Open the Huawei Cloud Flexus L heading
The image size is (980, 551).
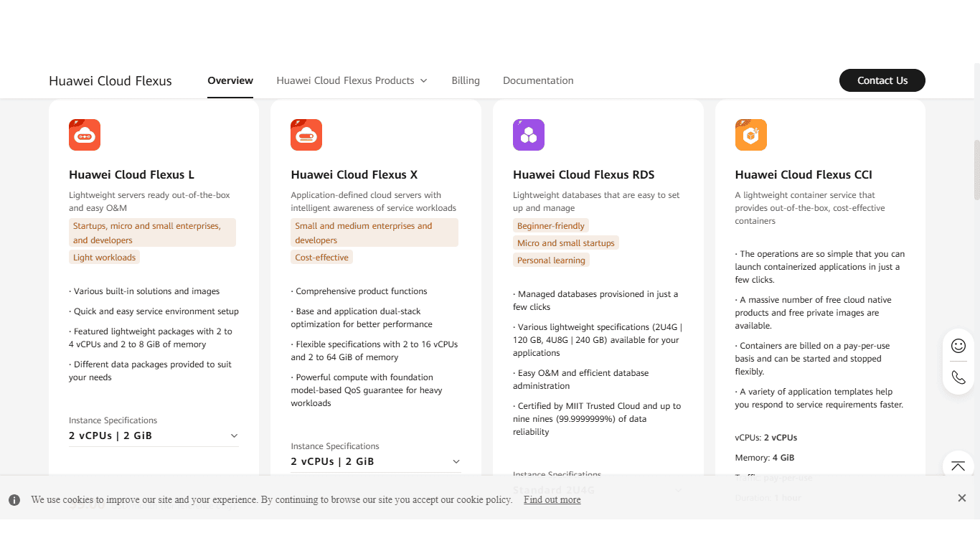(x=131, y=174)
